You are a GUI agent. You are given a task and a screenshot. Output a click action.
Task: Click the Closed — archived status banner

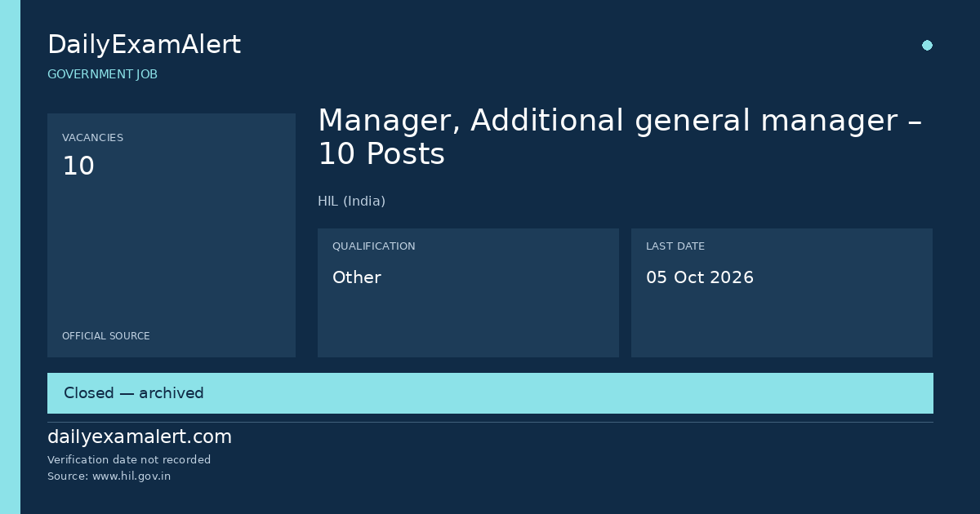490,393
